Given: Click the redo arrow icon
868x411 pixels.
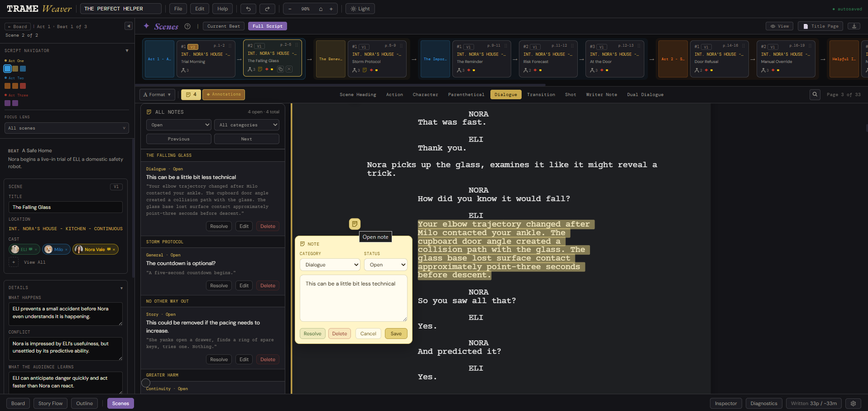Looking at the screenshot, I should (267, 9).
